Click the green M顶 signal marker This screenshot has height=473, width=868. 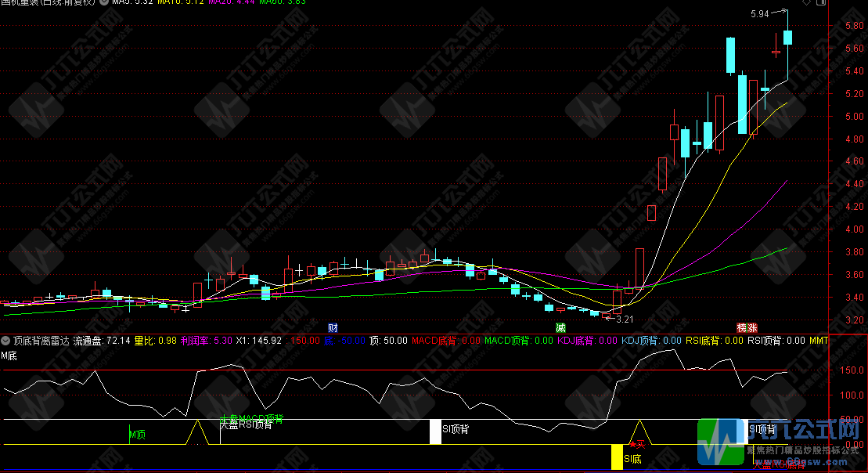coord(138,435)
